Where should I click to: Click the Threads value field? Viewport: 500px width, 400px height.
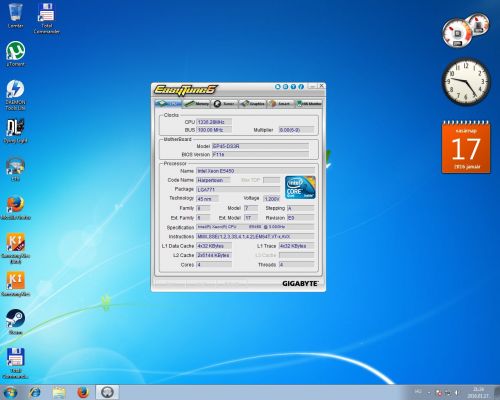click(x=296, y=264)
